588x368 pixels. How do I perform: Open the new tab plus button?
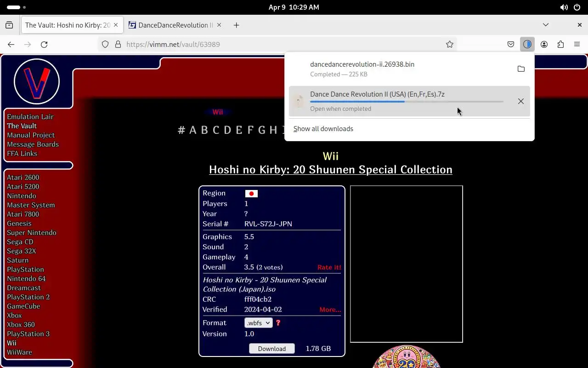click(236, 25)
